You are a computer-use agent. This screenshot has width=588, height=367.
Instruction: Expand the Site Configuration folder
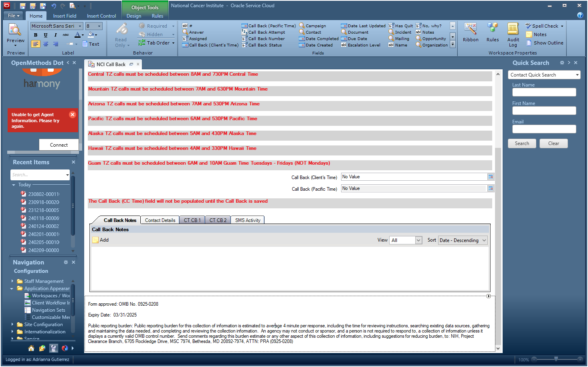(12, 325)
